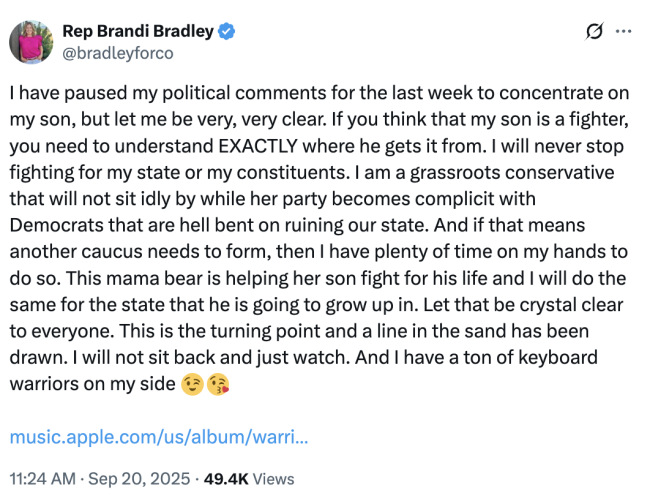Click the Views label
650x501 pixels.
274,480
